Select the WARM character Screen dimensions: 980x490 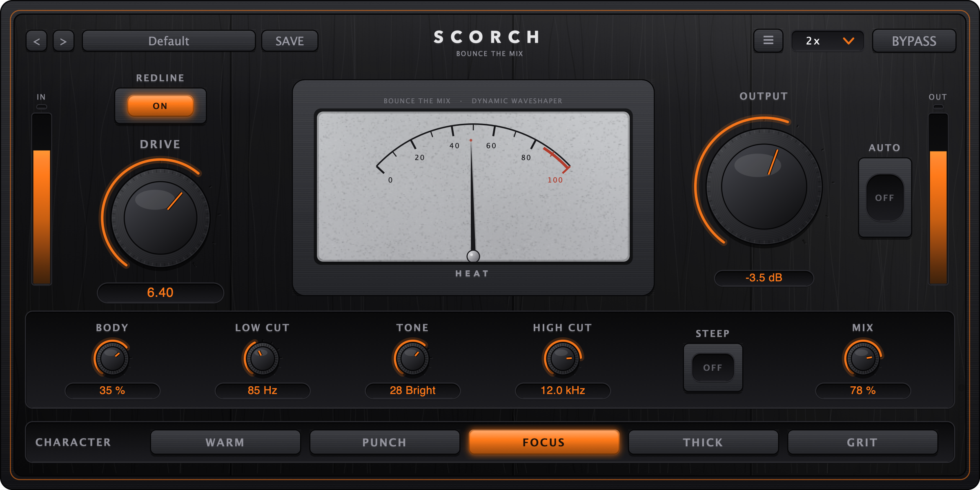[x=225, y=442]
